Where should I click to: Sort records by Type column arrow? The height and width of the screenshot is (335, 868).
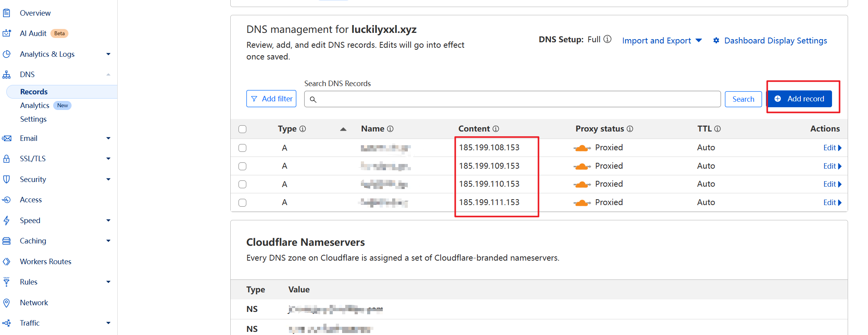(x=343, y=129)
